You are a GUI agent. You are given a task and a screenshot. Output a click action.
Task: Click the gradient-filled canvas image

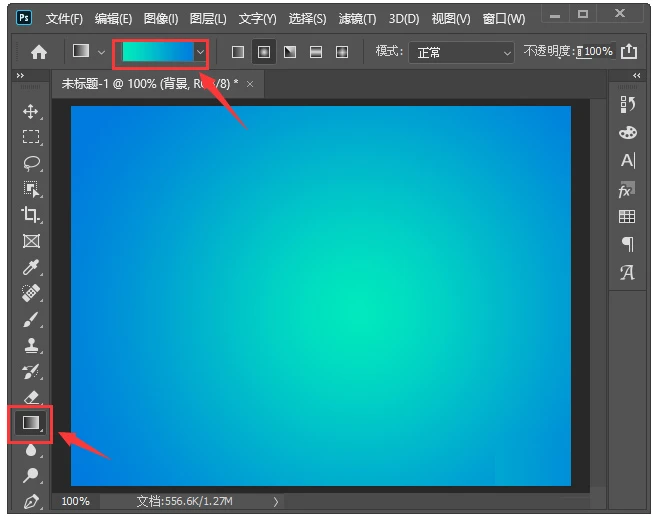coord(321,296)
